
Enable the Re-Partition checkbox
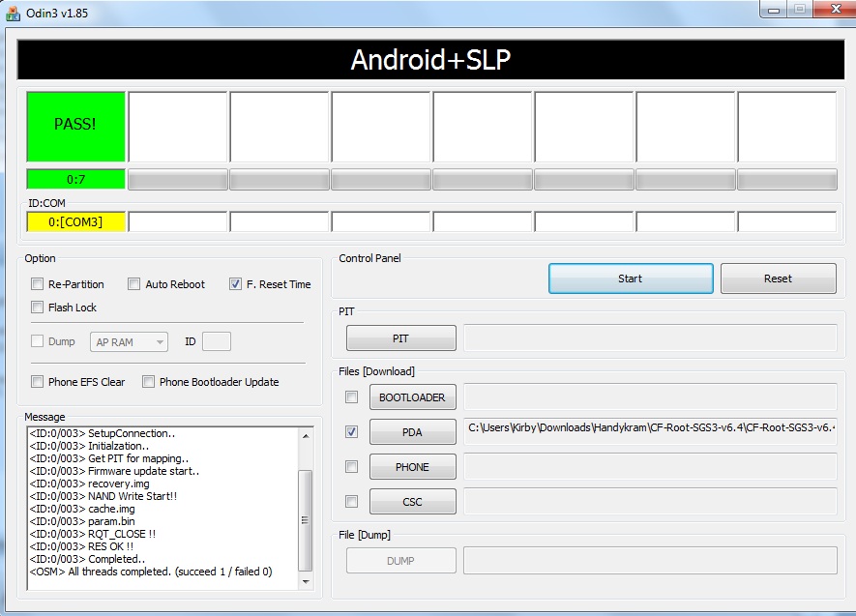tap(37, 283)
